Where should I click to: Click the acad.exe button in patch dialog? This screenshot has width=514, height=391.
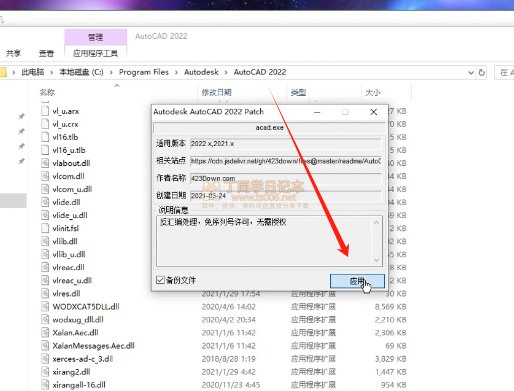[x=269, y=128]
